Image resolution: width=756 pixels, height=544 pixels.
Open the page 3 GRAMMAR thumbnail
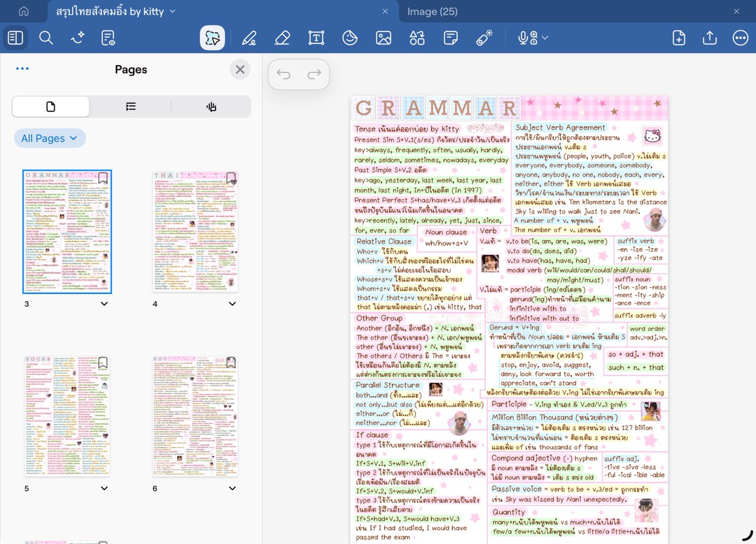click(67, 232)
